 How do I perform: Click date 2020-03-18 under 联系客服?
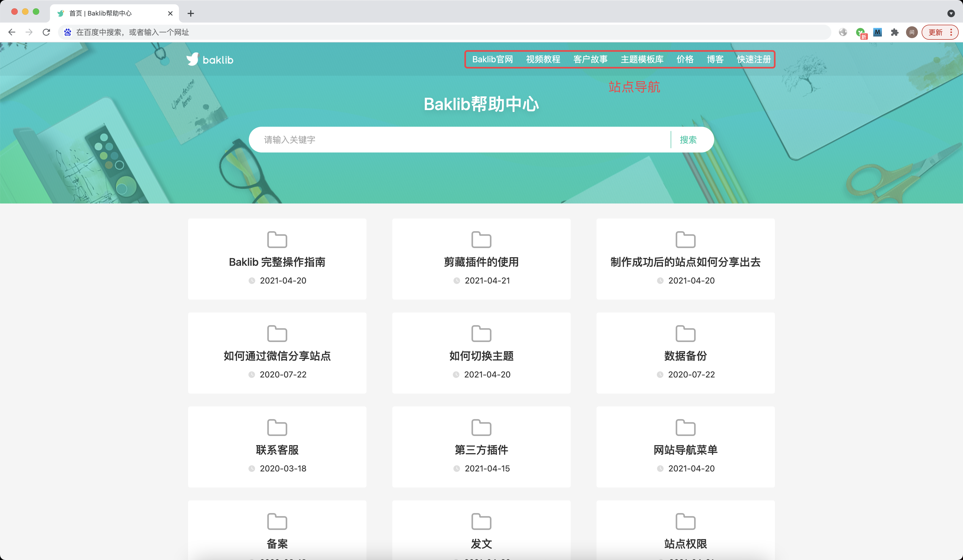point(283,468)
